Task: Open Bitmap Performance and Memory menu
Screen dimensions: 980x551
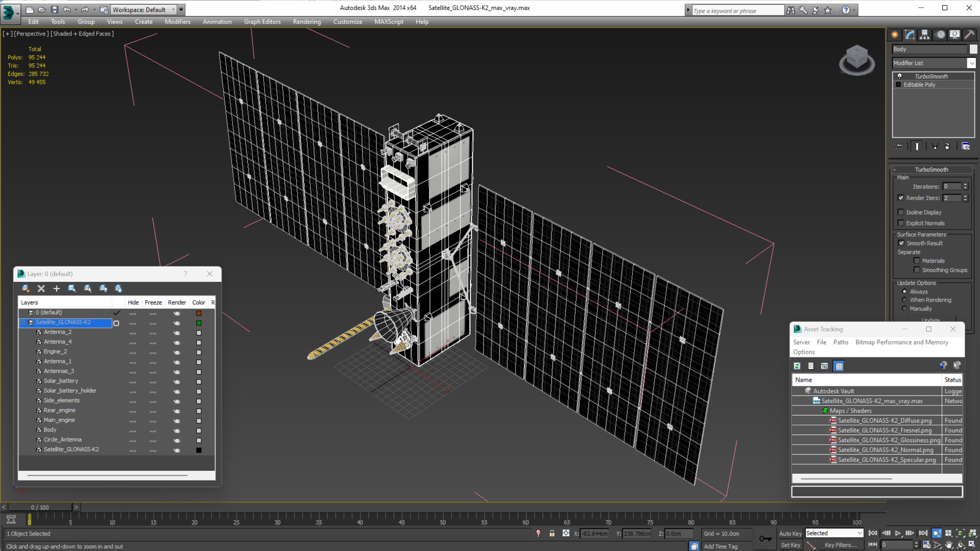Action: [x=902, y=342]
